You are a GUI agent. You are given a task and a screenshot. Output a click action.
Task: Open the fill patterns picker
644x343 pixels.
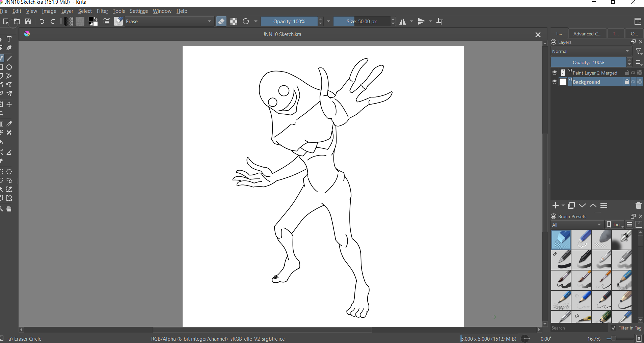pyautogui.click(x=80, y=22)
